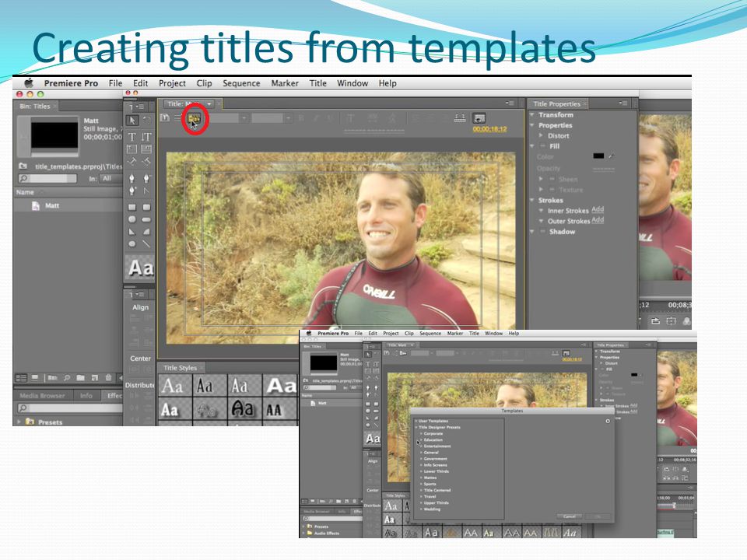Expand Lower Thirds in the Templates dialog
Image resolution: width=747 pixels, height=560 pixels.
pos(422,471)
